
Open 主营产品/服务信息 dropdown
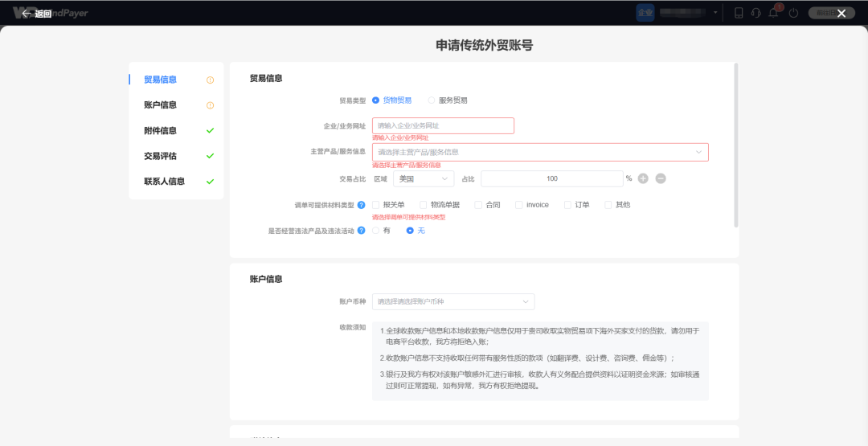(x=540, y=152)
